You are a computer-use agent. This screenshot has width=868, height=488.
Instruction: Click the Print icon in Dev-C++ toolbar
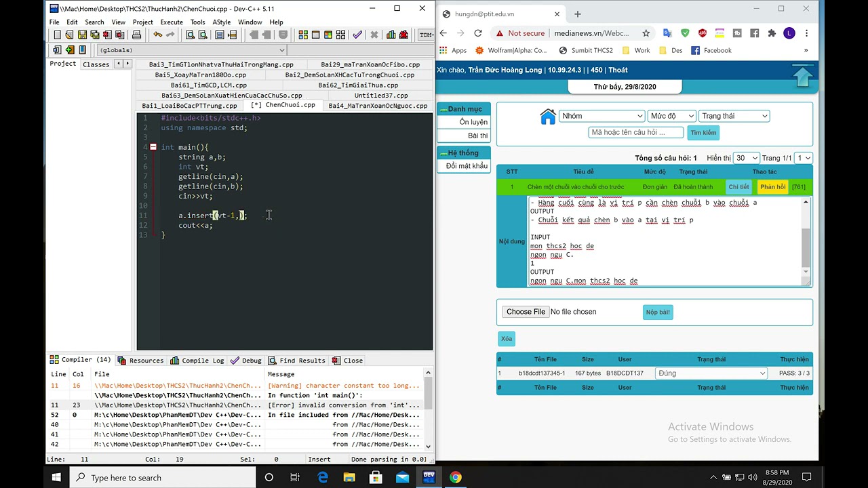[x=136, y=35]
